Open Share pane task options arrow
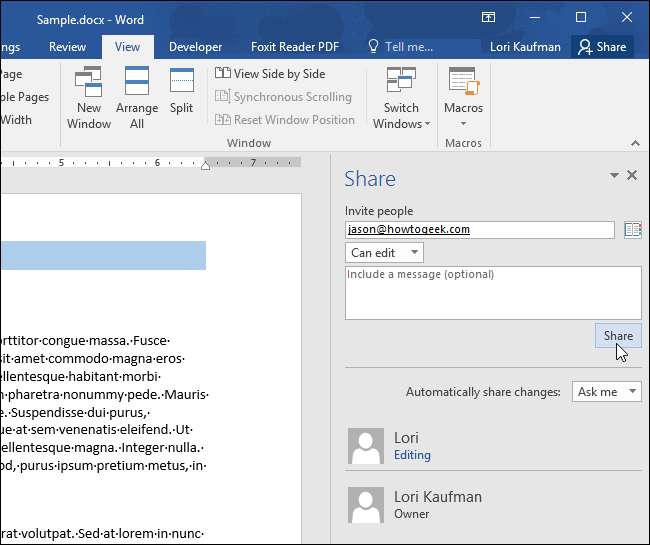 [614, 175]
